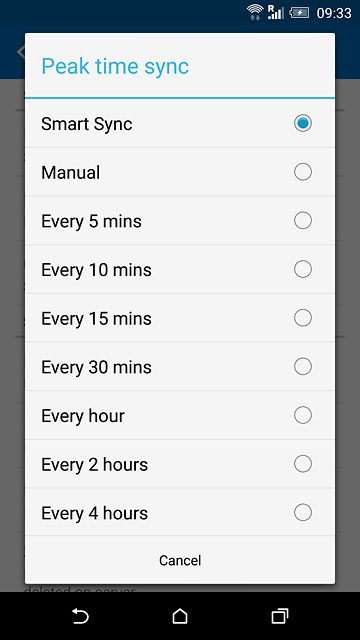Choose the Every 10 mins radio button
This screenshot has width=360, height=640.
pos(303,269)
